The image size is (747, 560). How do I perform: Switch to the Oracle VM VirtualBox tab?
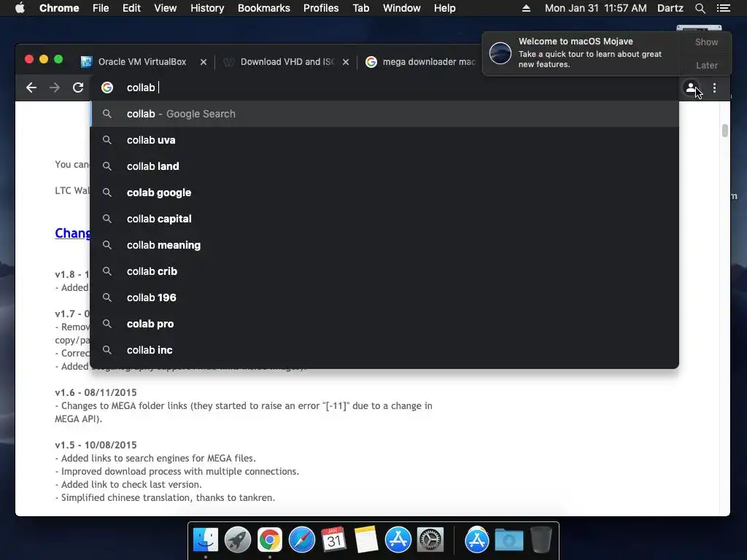click(x=142, y=62)
